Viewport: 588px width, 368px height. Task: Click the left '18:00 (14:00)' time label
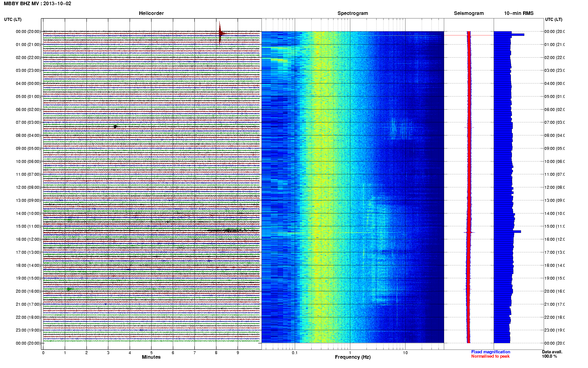tap(28, 265)
